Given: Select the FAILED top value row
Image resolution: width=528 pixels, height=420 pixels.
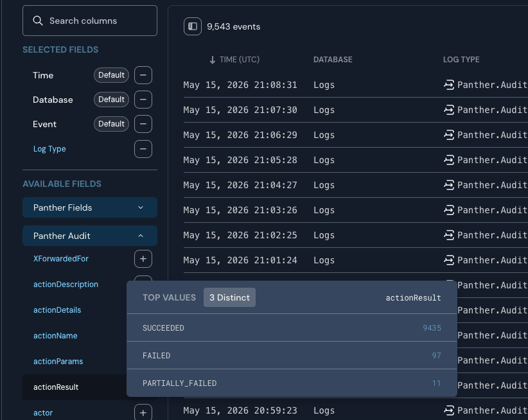Looking at the screenshot, I should tap(292, 355).
